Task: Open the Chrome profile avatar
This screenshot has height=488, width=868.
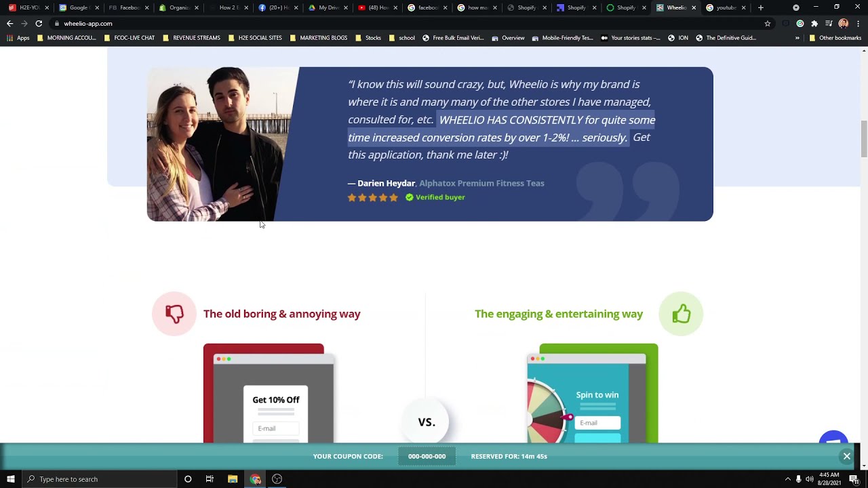Action: click(844, 23)
